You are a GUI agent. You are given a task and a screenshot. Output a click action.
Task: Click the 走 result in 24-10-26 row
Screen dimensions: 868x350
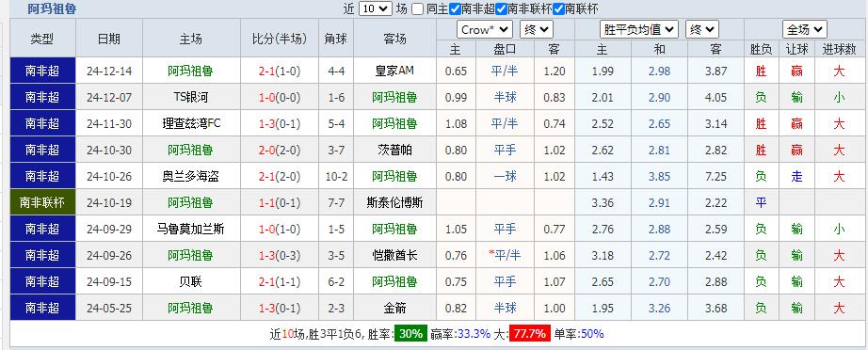point(797,176)
